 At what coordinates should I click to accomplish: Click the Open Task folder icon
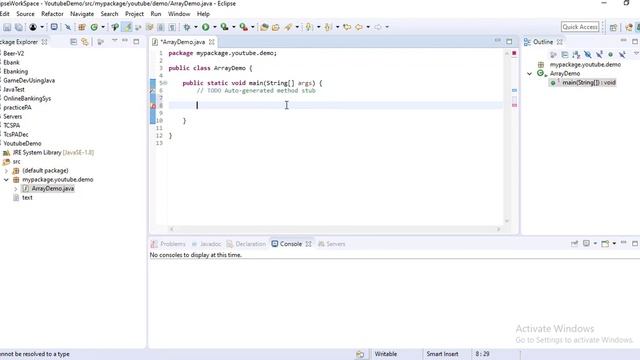pos(276,27)
